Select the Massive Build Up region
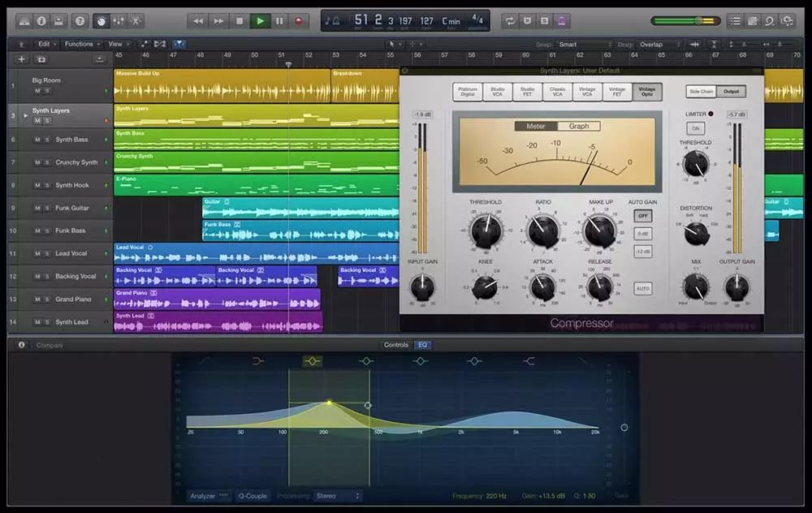 click(221, 86)
